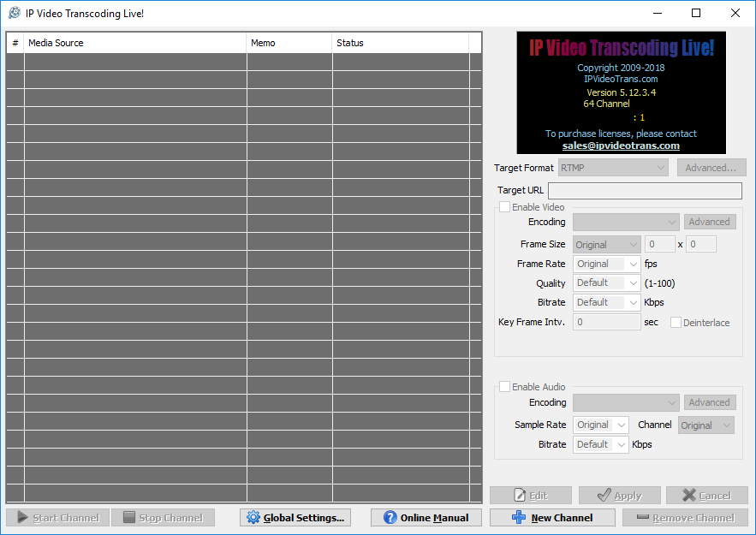The image size is (756, 535).
Task: Click the Edit pencil icon
Action: 521,496
